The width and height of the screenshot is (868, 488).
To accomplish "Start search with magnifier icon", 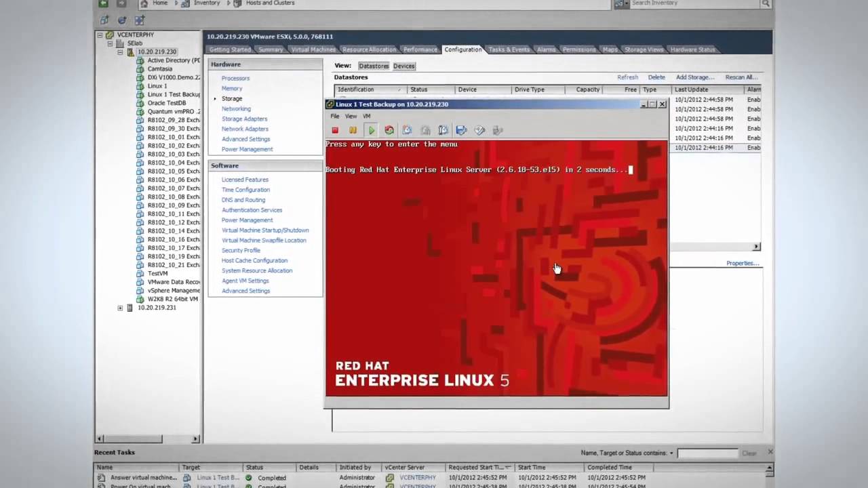I will click(766, 3).
